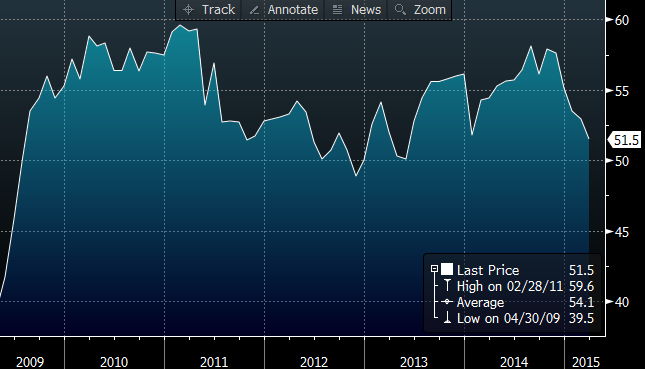
Task: Open the Annotate tool label
Action: tap(292, 9)
